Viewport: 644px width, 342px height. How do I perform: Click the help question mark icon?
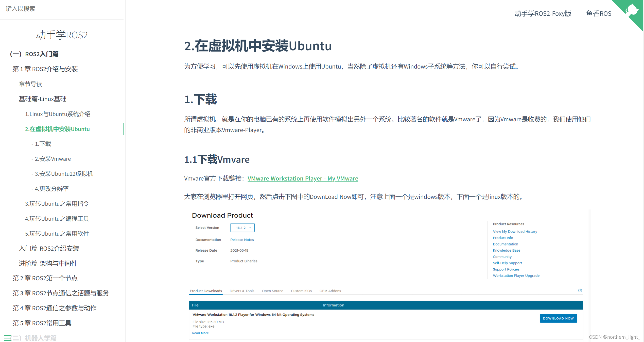tap(580, 290)
